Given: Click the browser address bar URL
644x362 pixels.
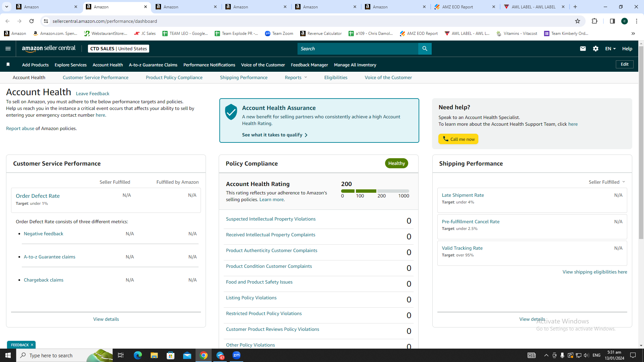Looking at the screenshot, I should click(x=105, y=21).
